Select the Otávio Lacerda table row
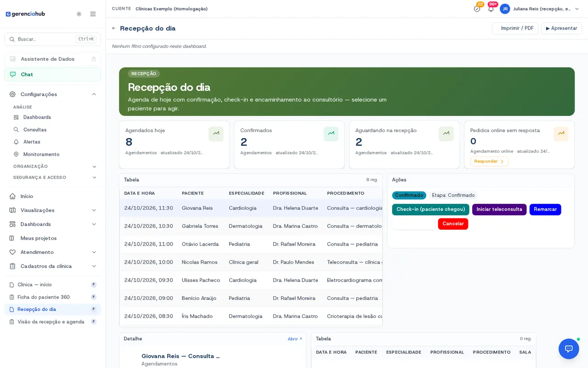588x368 pixels. point(251,244)
